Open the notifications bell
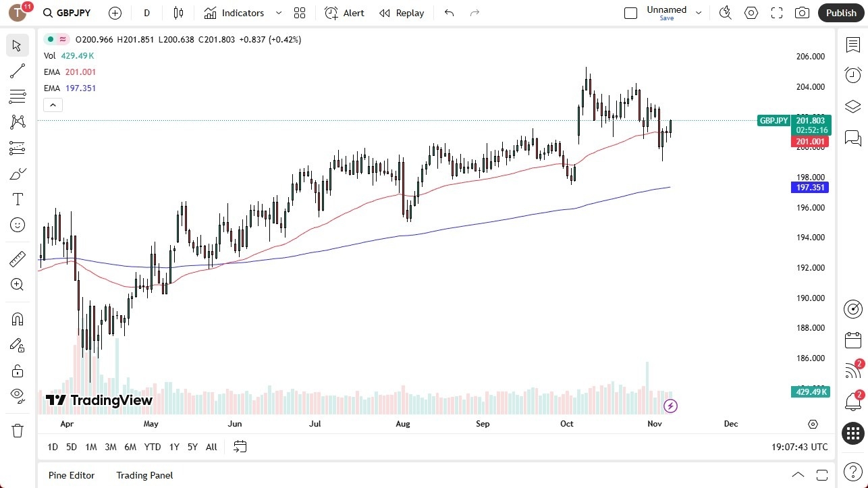This screenshot has height=488, width=868. [x=852, y=401]
